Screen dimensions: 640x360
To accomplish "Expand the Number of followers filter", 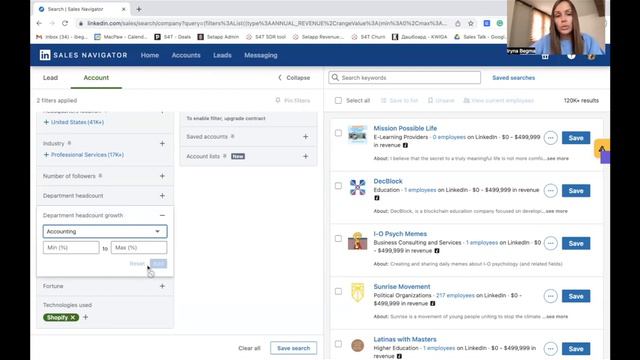I will 162,176.
